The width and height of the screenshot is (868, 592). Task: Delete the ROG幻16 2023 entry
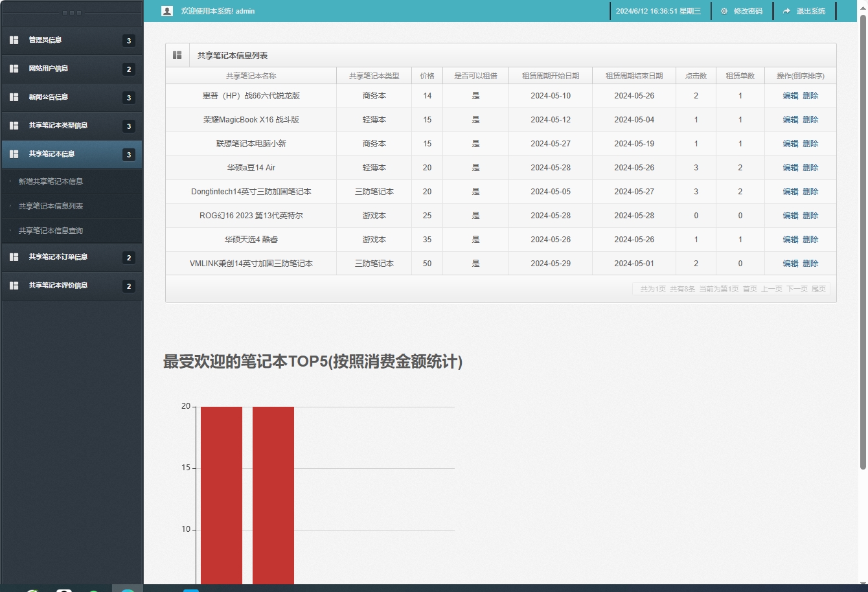(812, 215)
